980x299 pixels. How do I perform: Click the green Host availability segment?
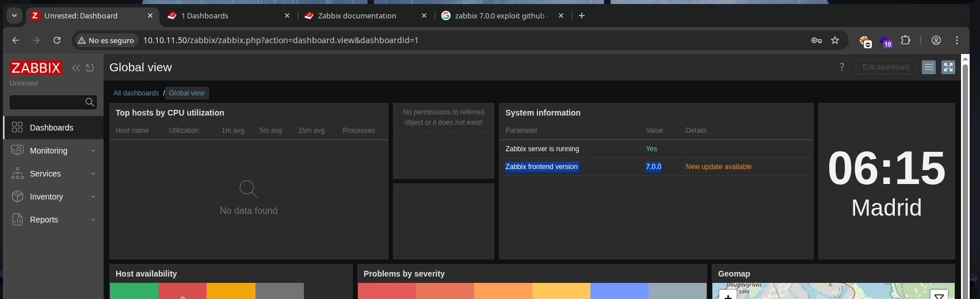[x=134, y=291]
